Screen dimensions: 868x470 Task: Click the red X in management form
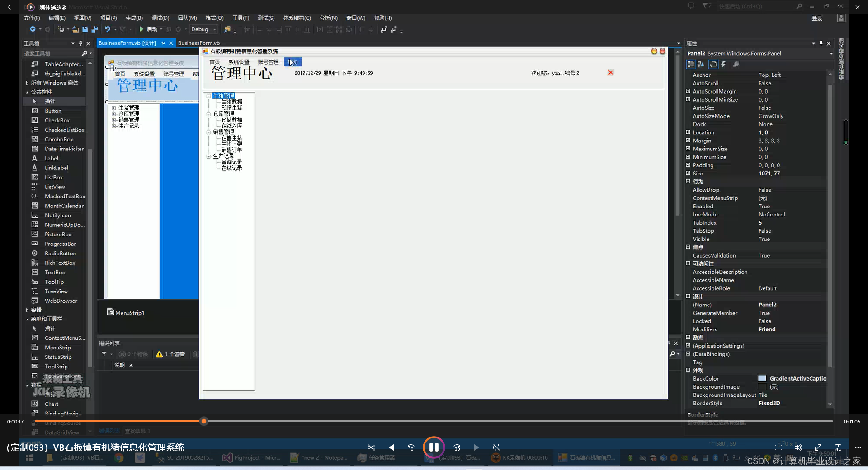(x=611, y=72)
